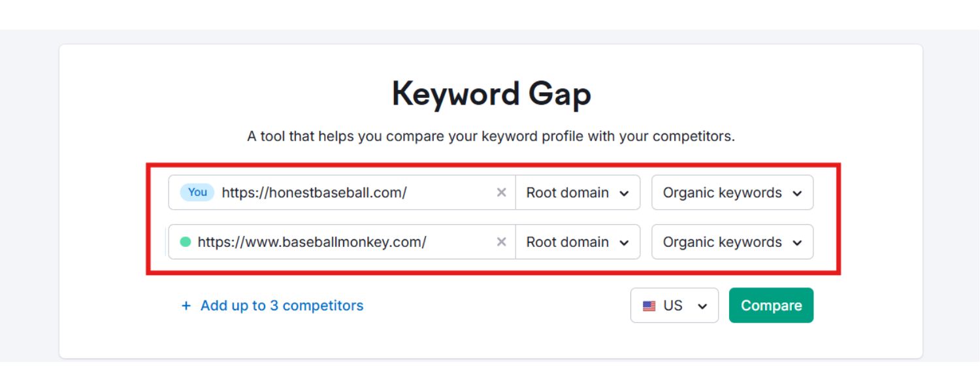
Task: Click the blue "You" badge
Action: click(x=197, y=192)
